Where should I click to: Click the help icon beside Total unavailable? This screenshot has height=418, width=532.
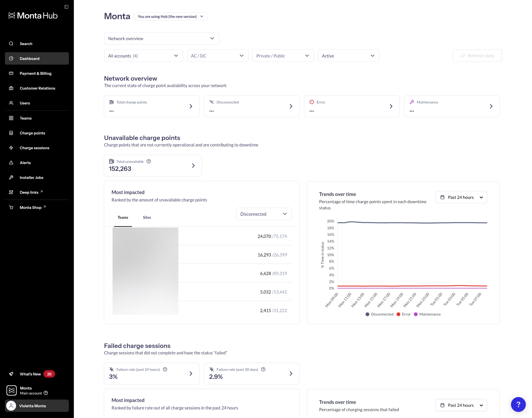149,161
